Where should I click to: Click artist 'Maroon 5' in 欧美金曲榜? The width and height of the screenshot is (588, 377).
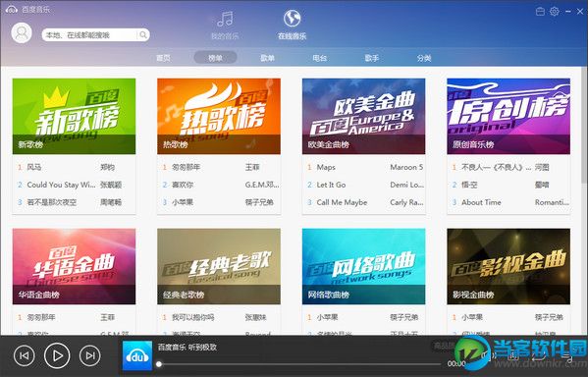(406, 167)
